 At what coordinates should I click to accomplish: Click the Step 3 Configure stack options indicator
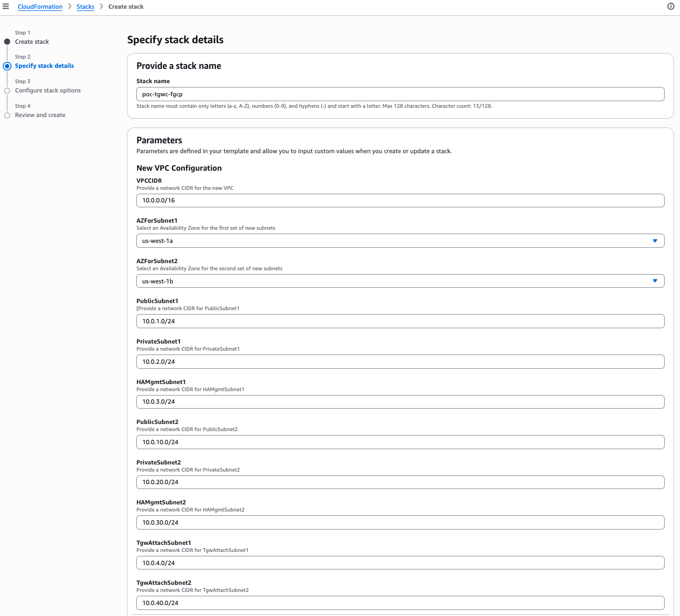coord(7,91)
